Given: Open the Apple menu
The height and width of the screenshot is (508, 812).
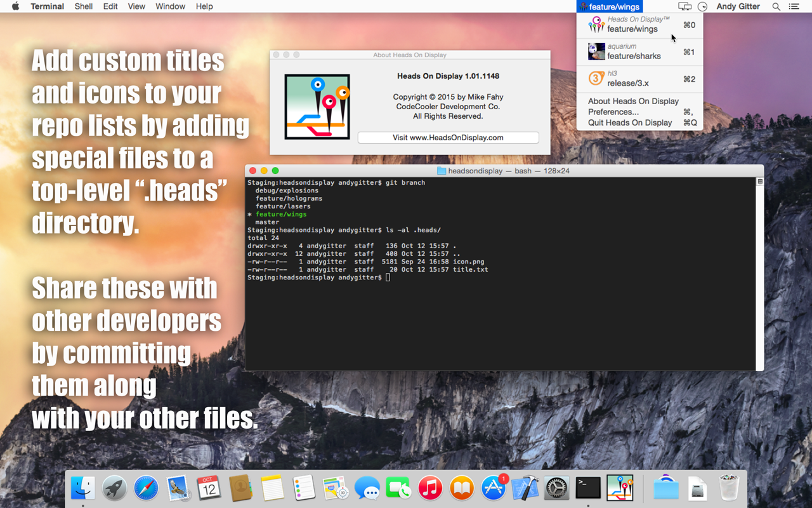Looking at the screenshot, I should point(15,6).
